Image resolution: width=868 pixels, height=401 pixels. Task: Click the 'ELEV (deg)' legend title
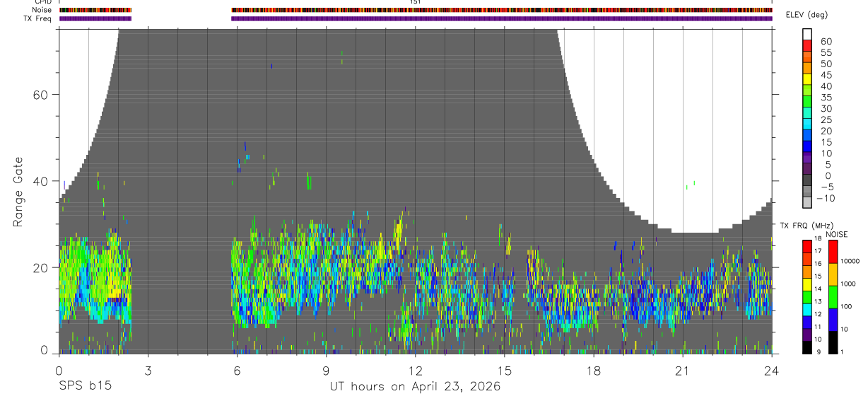(807, 15)
